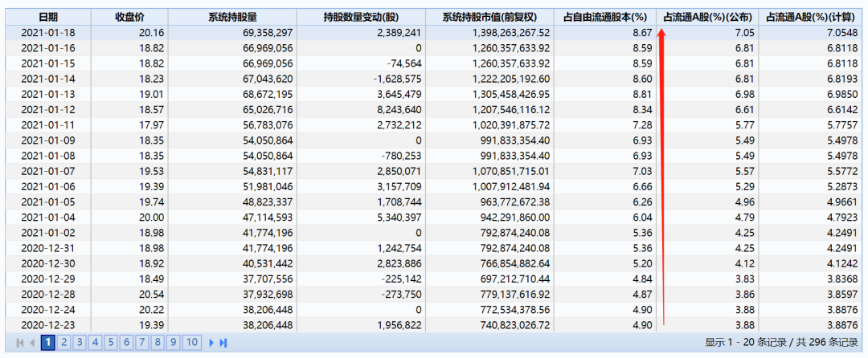Click the previous page arrow icon

[32, 343]
